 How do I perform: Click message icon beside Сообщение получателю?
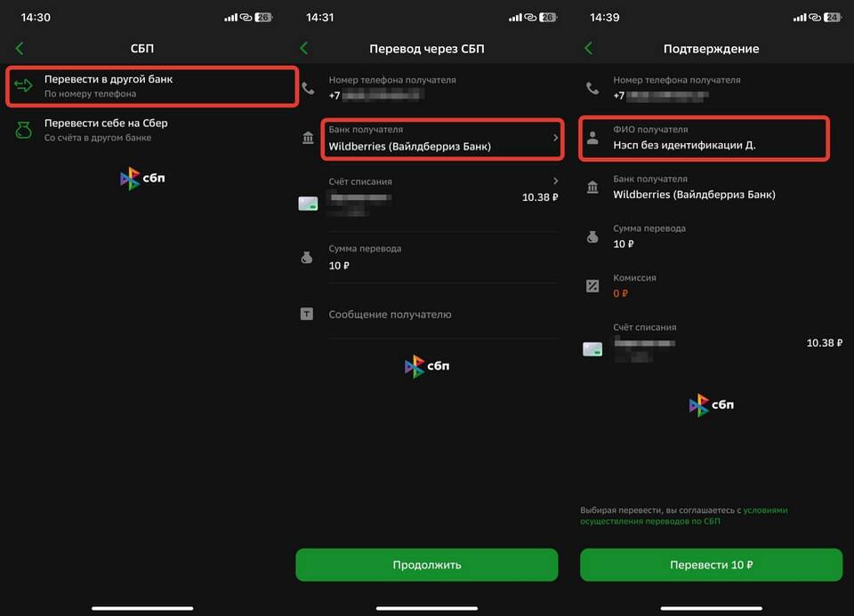307,315
